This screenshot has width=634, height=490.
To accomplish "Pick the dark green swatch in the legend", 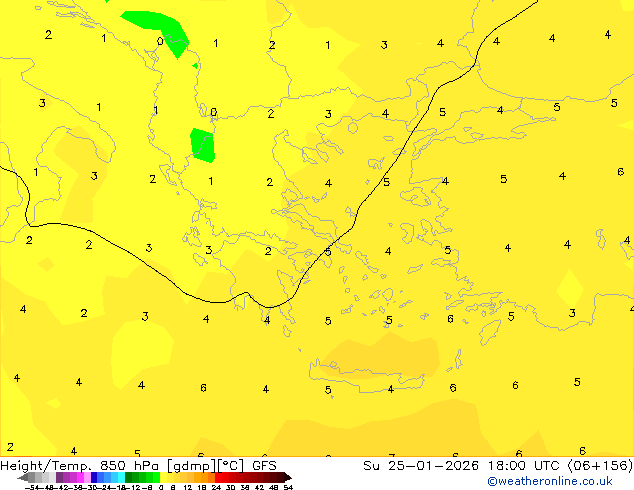I will 129,477.
